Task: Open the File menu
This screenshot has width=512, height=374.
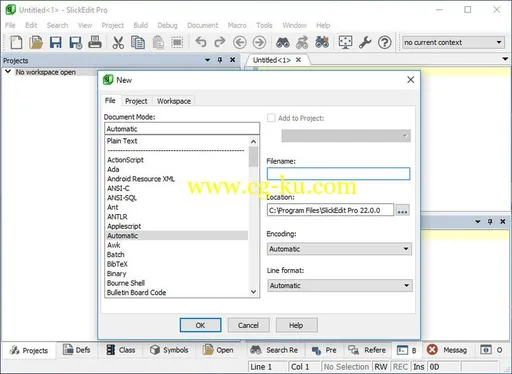Action: (x=10, y=25)
